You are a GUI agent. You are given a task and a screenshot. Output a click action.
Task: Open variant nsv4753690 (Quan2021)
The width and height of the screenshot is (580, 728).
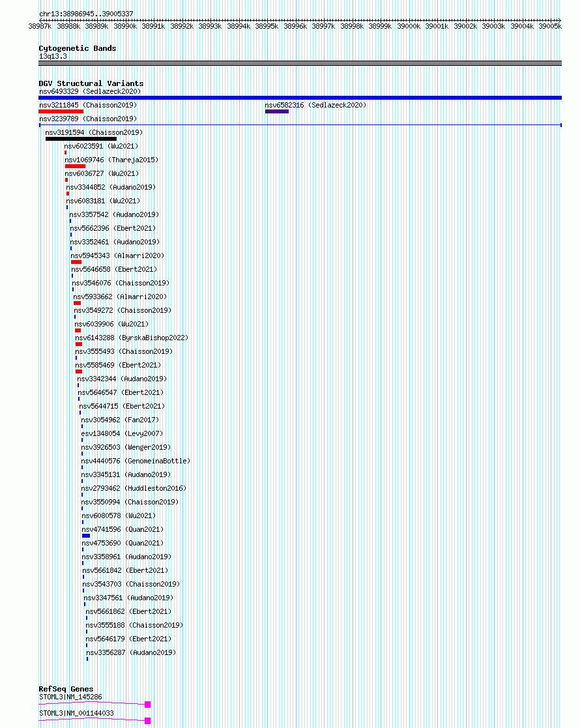pyautogui.click(x=123, y=544)
